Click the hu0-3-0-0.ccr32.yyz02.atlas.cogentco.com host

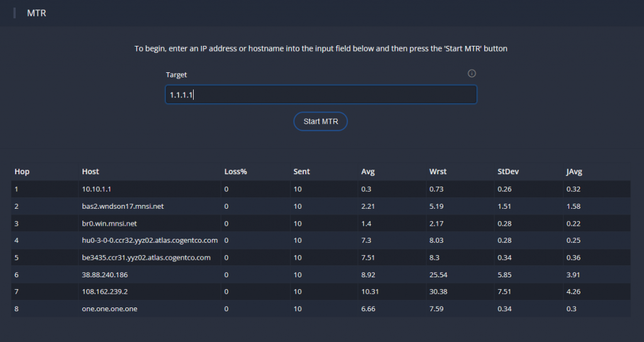150,240
